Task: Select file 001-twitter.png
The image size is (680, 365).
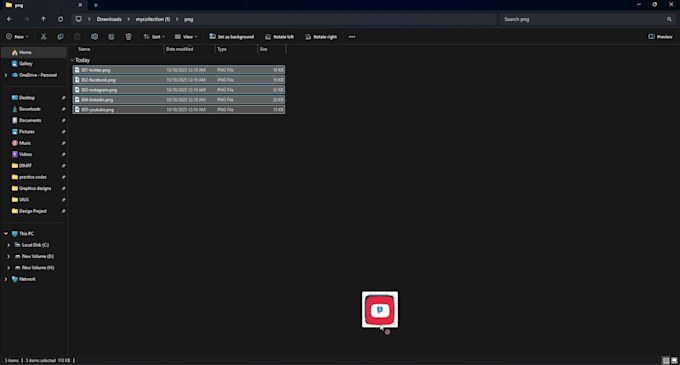Action: [x=179, y=70]
